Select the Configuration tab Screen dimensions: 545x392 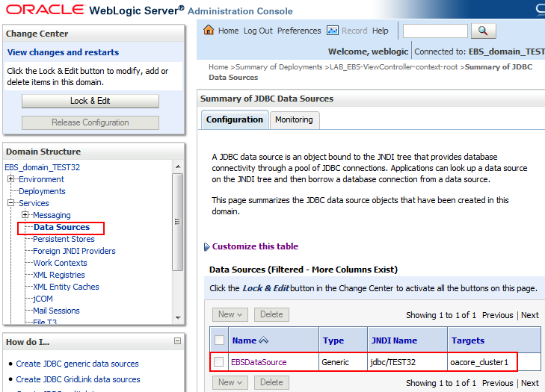click(x=235, y=119)
